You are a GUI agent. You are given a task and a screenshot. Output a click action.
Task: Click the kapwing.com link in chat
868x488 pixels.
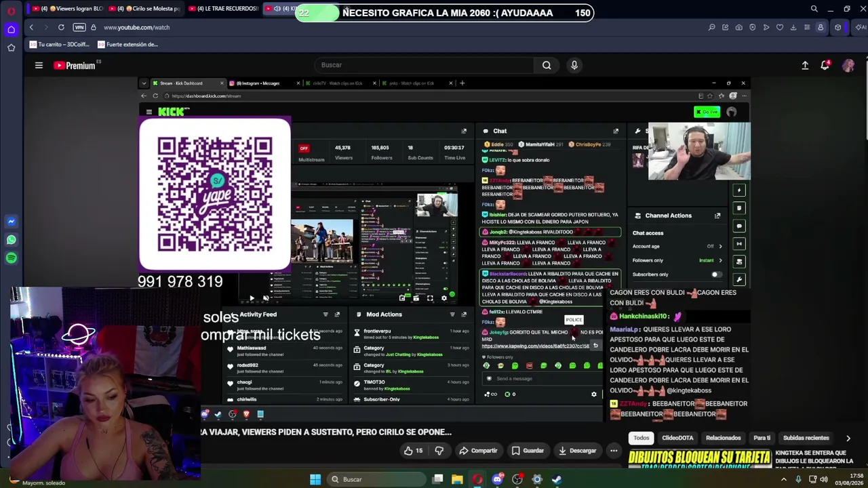535,346
